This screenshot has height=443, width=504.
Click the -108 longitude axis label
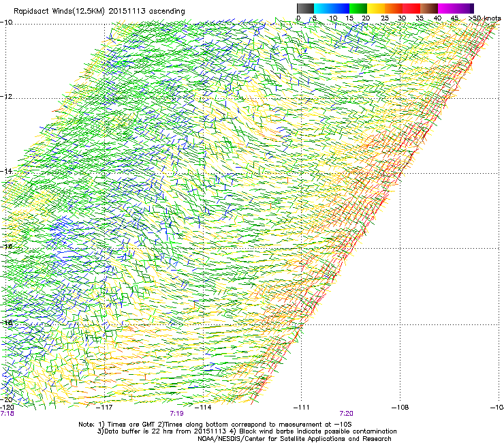click(400, 408)
